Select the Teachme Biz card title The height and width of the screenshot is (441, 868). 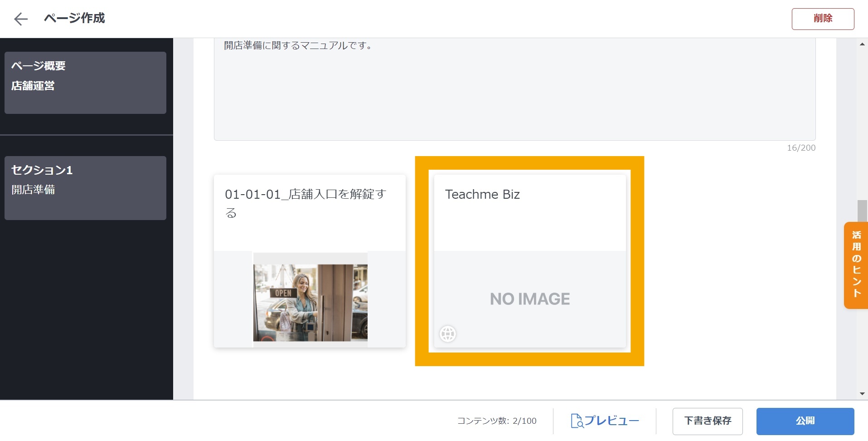tap(482, 195)
